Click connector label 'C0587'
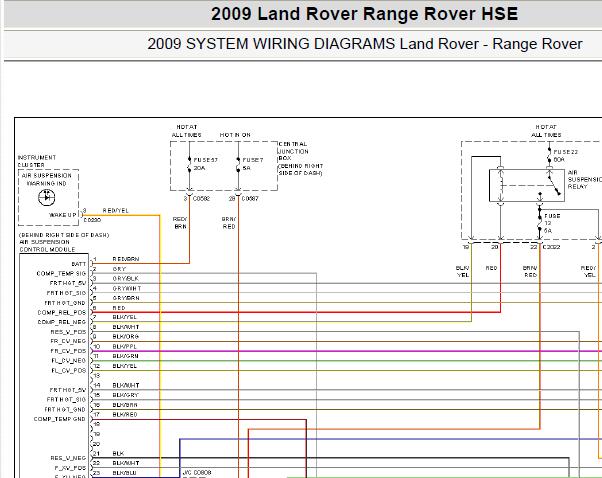The width and height of the screenshot is (602, 478). [x=250, y=198]
